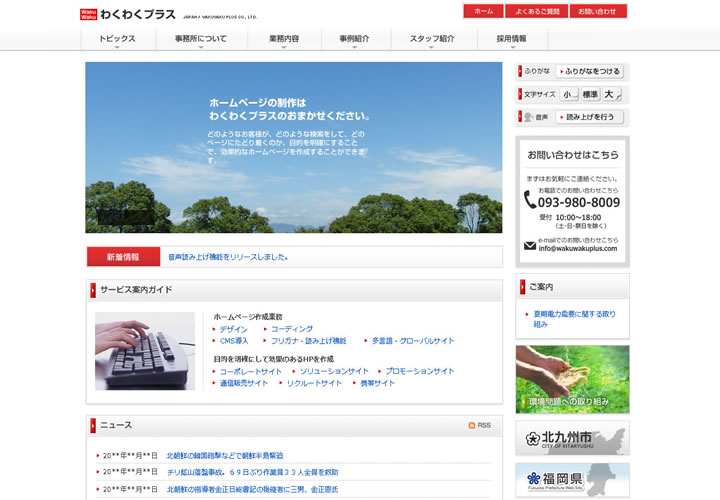Viewport: 720px width, 500px height.
Task: Open the スタッフ紹介 menu
Action: pyautogui.click(x=432, y=39)
